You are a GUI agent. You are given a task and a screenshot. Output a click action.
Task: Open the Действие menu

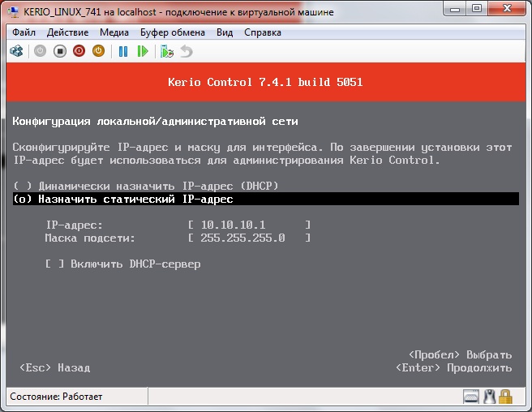68,32
